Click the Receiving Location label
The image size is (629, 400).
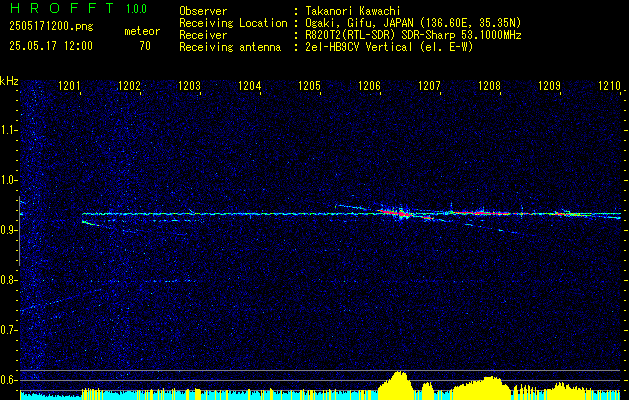click(233, 23)
